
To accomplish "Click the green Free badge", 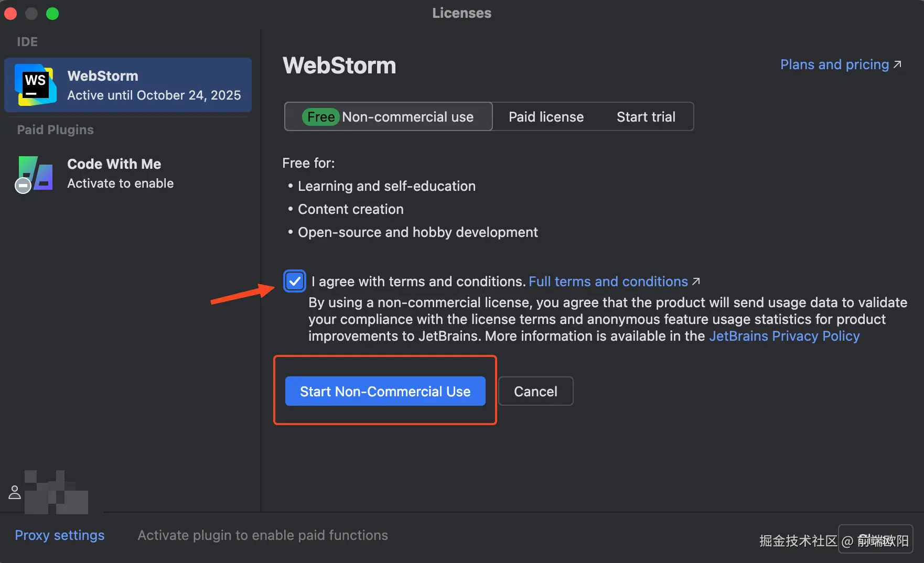I will (x=320, y=117).
